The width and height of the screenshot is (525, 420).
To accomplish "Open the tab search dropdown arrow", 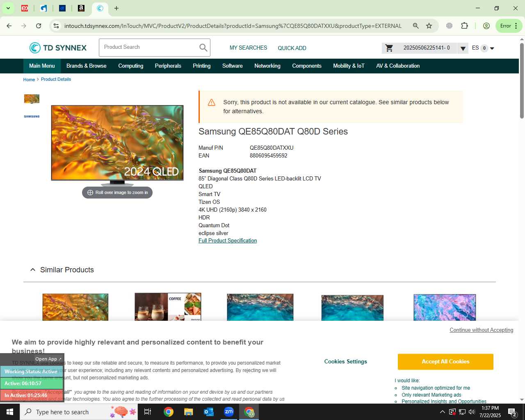I will click(x=8, y=8).
